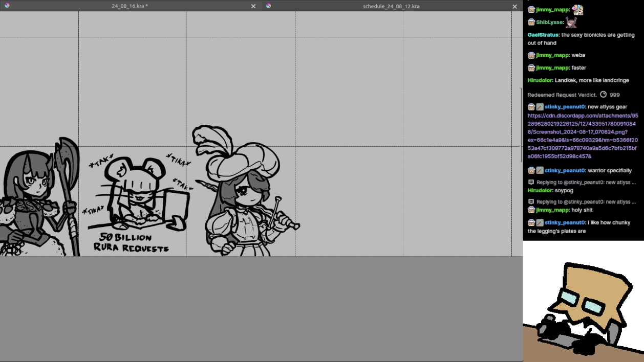Click jimmy_mapp name on holy shit message

coord(552,210)
